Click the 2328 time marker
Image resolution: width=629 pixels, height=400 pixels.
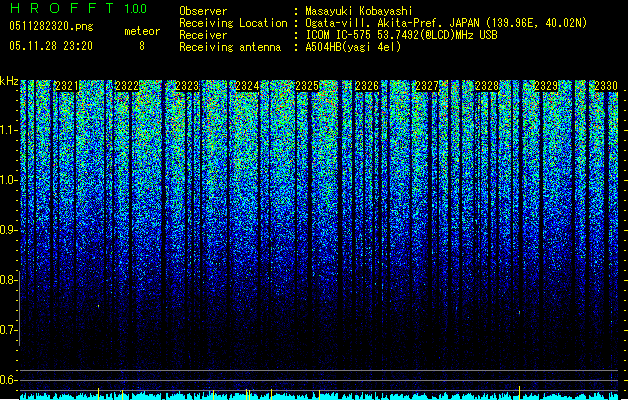487,86
